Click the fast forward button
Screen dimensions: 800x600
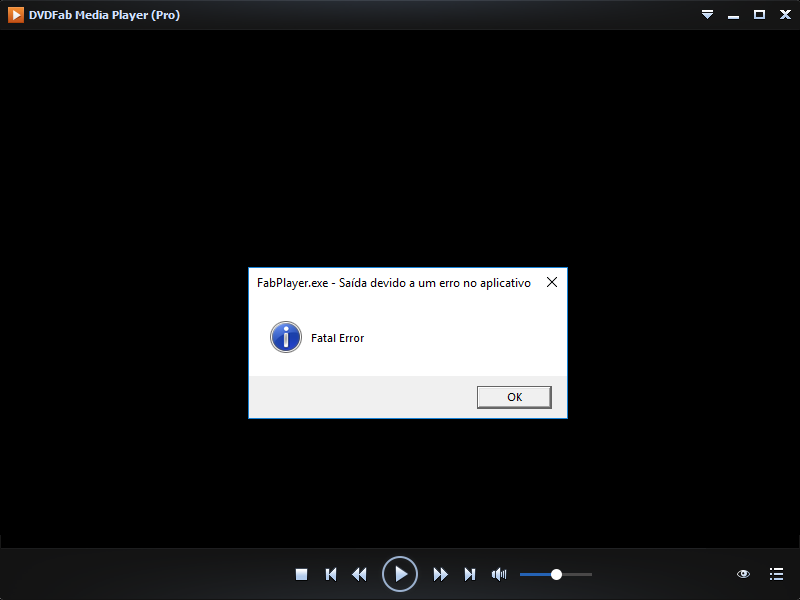click(x=440, y=574)
